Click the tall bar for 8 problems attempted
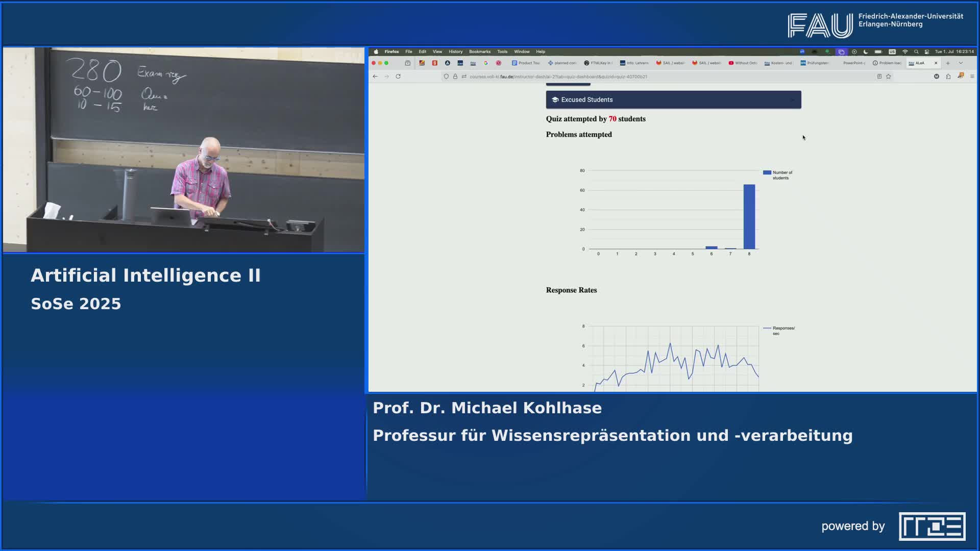980x551 pixels. (749, 217)
